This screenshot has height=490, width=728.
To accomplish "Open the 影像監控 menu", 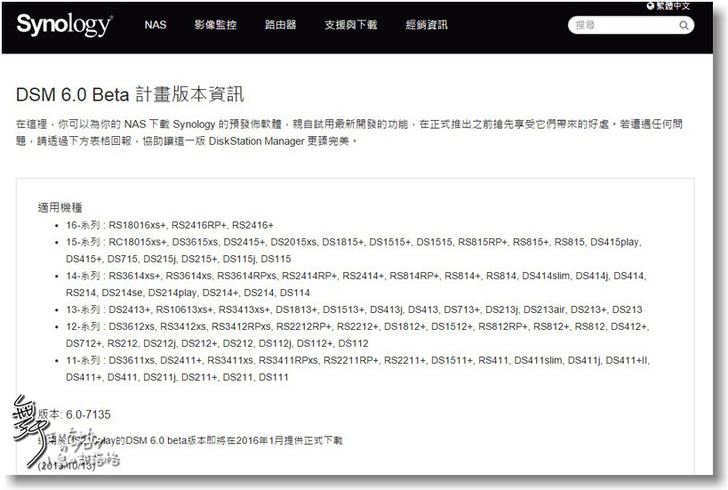I will coord(215,25).
